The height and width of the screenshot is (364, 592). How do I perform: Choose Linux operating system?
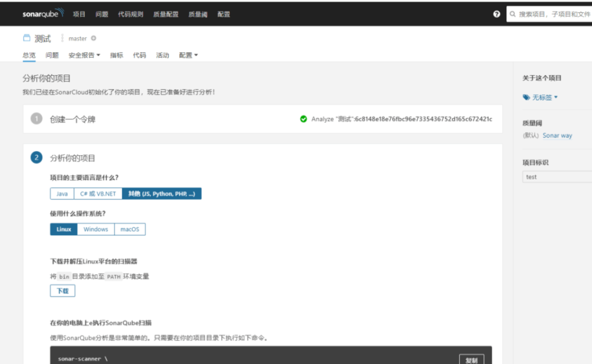pos(64,229)
